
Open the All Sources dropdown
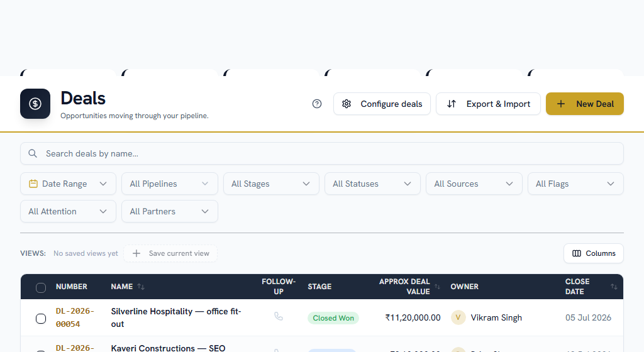pyautogui.click(x=474, y=184)
